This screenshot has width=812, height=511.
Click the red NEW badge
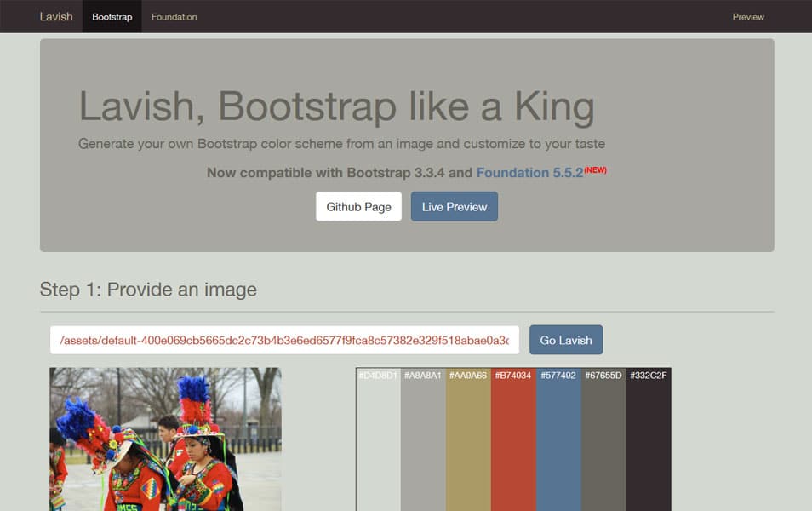[x=596, y=170]
